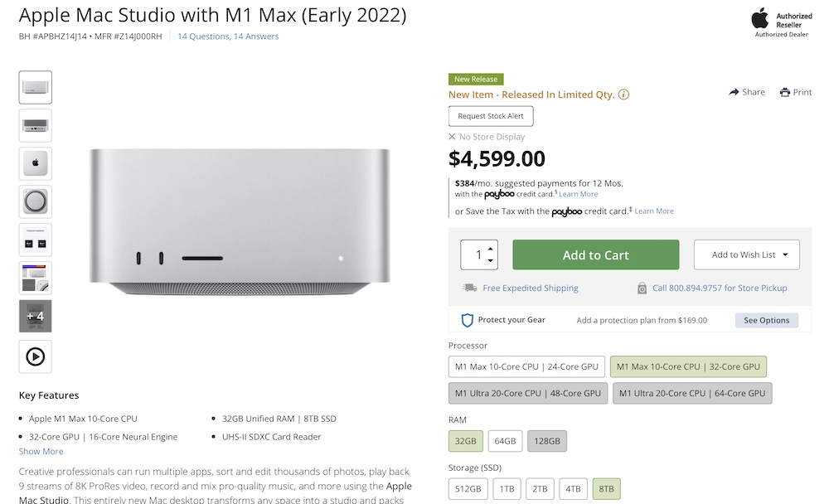The image size is (829, 504).
Task: Expand key features with Show More
Action: [x=41, y=452]
